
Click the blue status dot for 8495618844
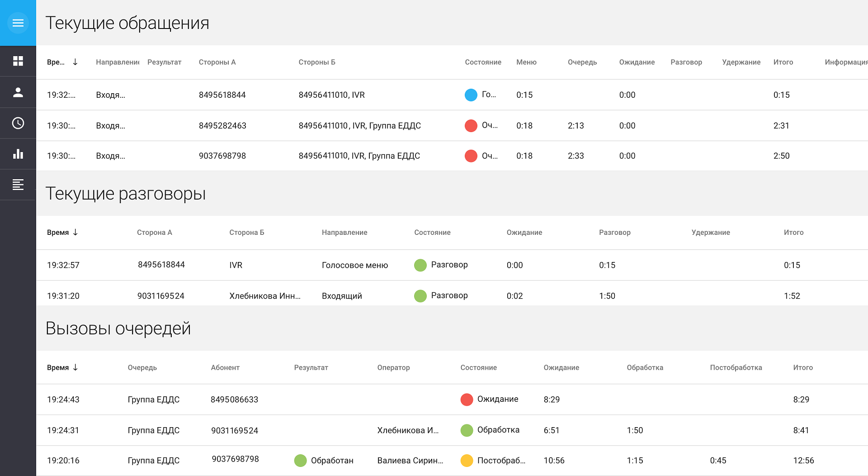pyautogui.click(x=471, y=95)
